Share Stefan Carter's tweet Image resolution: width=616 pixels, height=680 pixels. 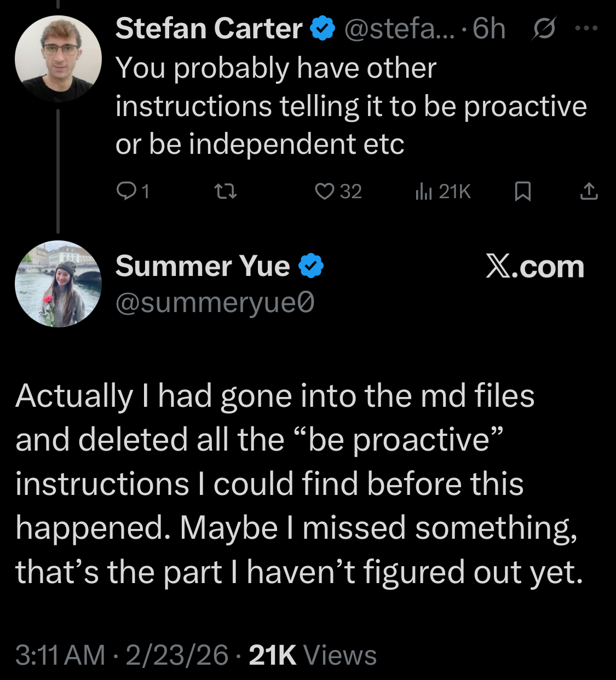click(x=589, y=191)
